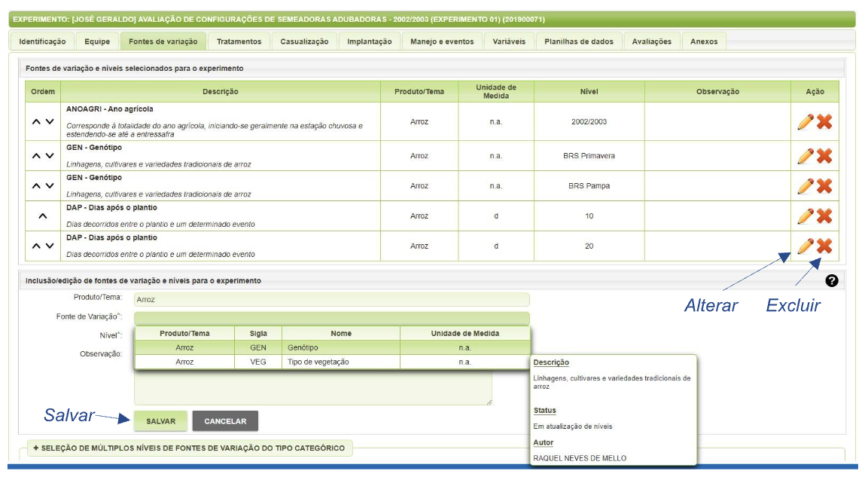This screenshot has height=480, width=868.
Task: Move the BRS Pampa row up
Action: 36,185
